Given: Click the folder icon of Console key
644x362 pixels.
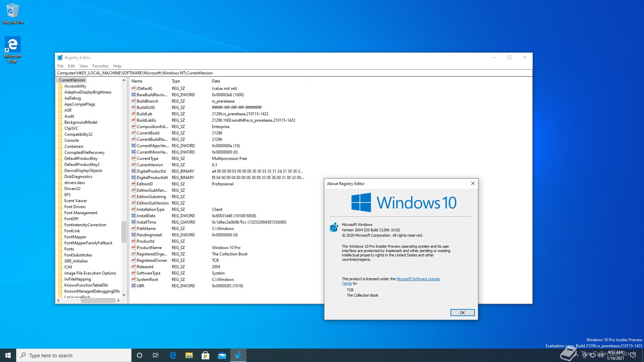Looking at the screenshot, I should click(60, 140).
